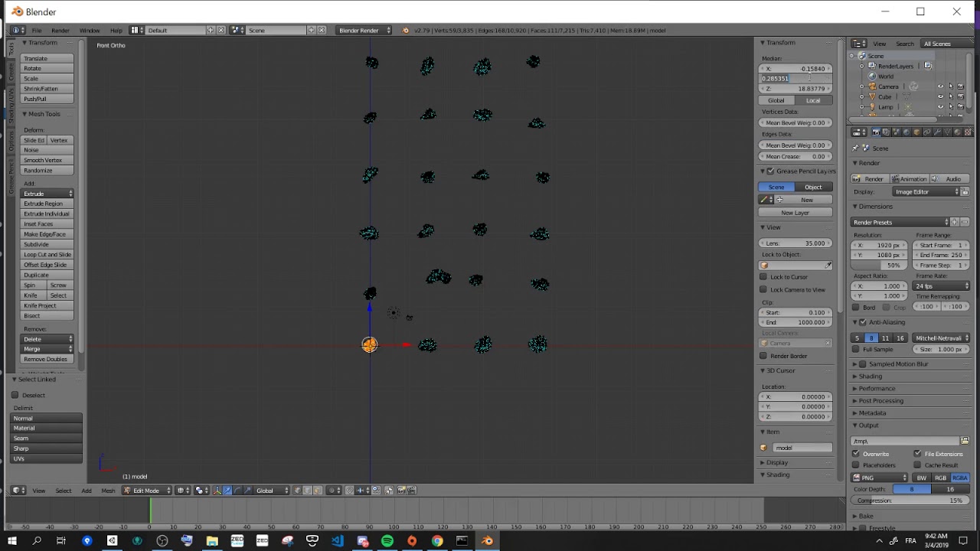
Task: Enable the Render Border checkbox
Action: pyautogui.click(x=763, y=356)
